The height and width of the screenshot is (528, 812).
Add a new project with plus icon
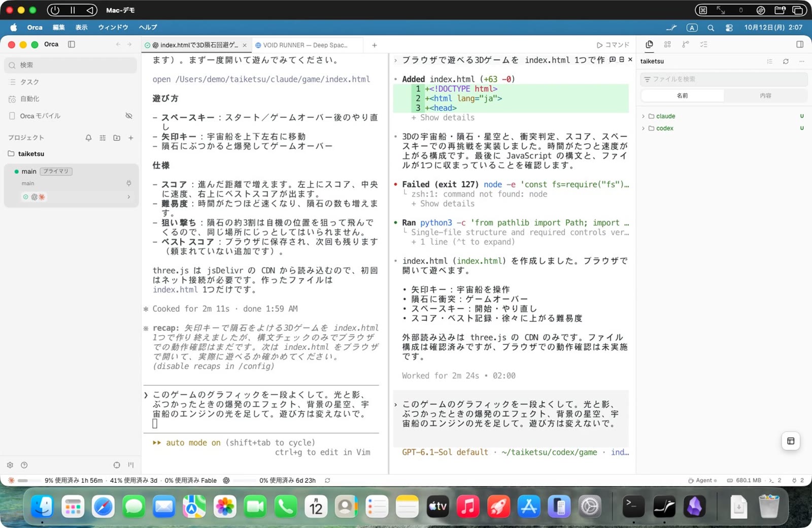[131, 138]
